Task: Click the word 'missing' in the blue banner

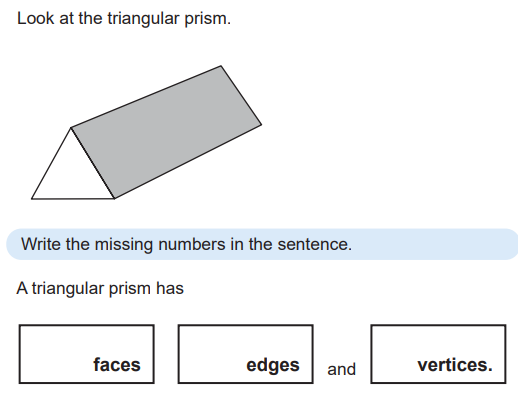Action: point(124,245)
